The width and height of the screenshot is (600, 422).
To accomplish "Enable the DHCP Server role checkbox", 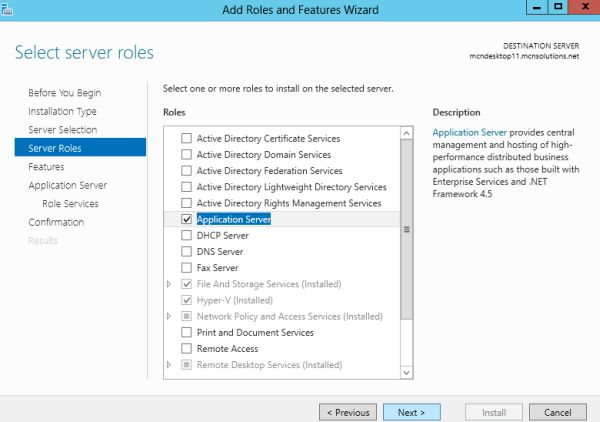I will 186,236.
